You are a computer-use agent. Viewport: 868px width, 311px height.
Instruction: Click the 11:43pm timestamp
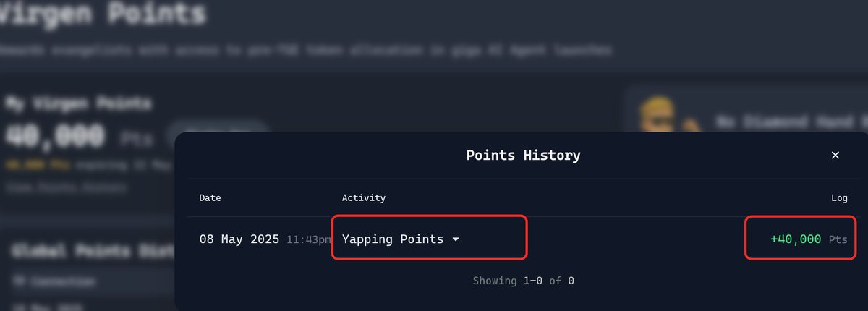(310, 239)
